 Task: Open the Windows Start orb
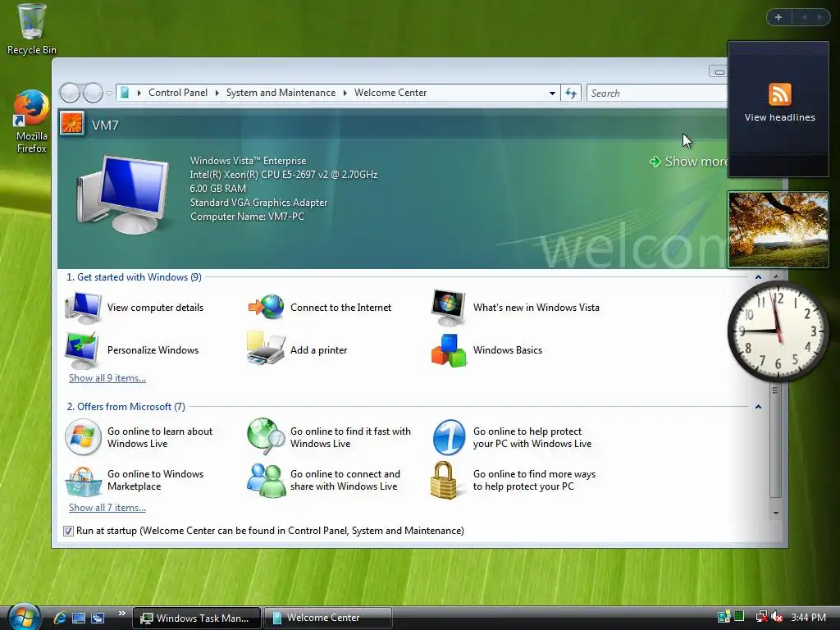point(24,617)
